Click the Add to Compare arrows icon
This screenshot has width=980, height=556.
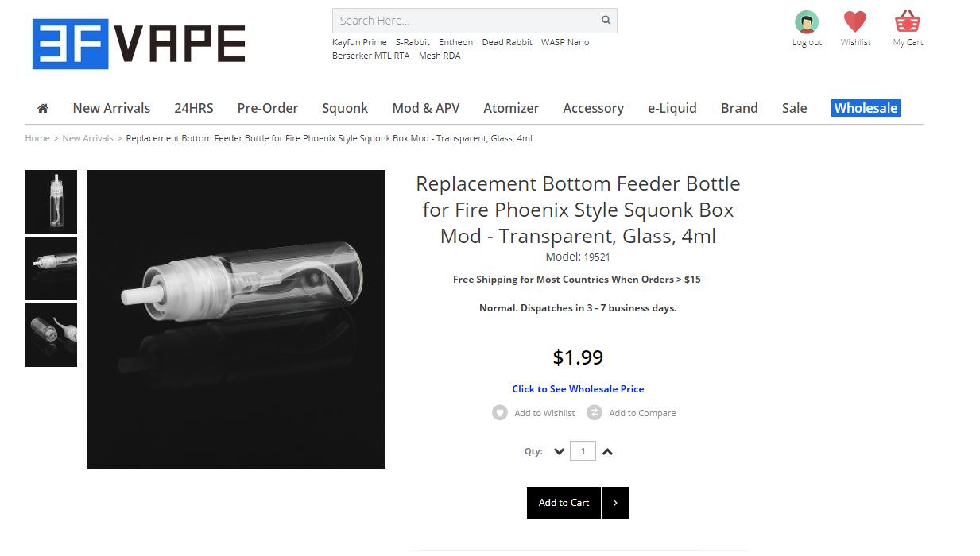pyautogui.click(x=595, y=413)
